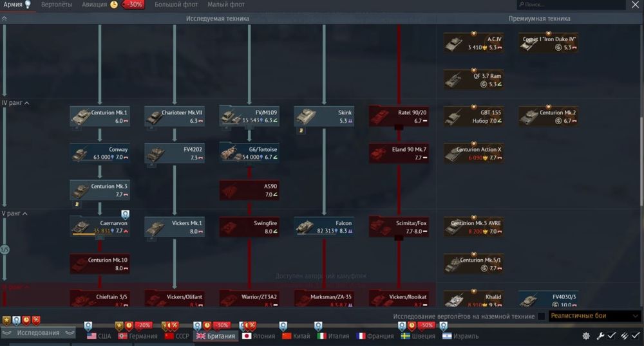
Task: Select the Япония nation
Action: point(259,336)
